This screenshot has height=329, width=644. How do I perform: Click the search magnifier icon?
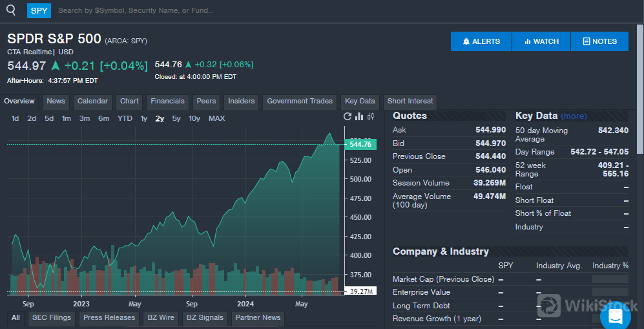(x=10, y=10)
